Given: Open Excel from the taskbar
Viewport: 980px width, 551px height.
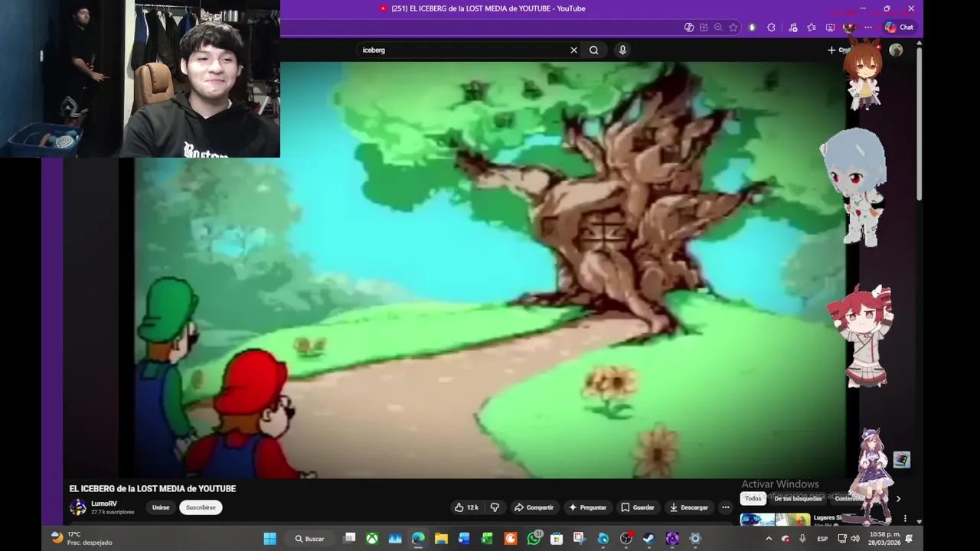Looking at the screenshot, I should tap(487, 539).
